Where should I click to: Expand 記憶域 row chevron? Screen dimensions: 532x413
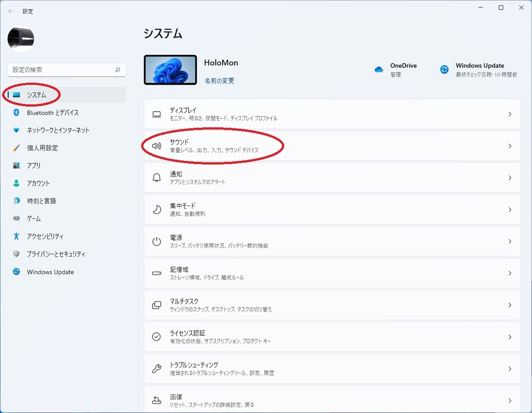(510, 273)
